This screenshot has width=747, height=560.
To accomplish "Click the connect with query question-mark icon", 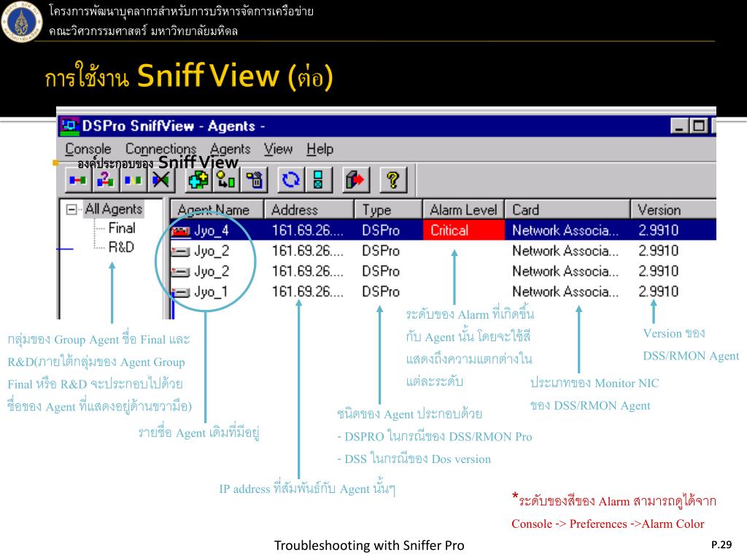I will click(x=105, y=180).
